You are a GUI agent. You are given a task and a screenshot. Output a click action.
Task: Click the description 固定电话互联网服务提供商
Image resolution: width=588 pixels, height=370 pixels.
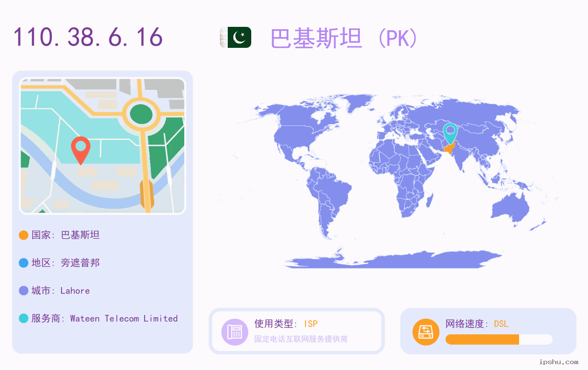pos(301,339)
